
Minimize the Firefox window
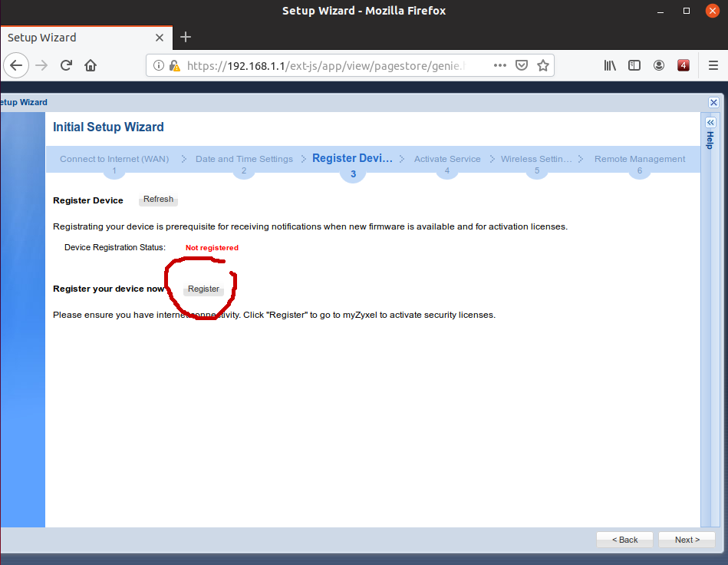[660, 12]
